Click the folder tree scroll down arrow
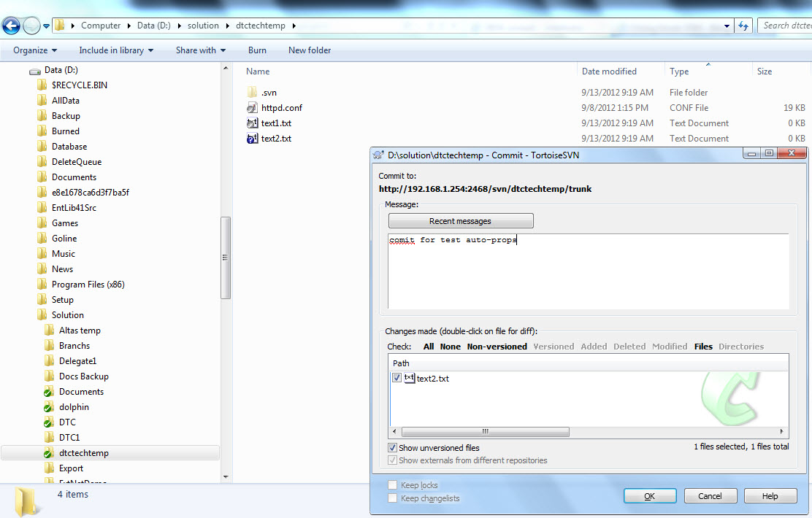Viewport: 812px width, 518px height. tap(225, 476)
